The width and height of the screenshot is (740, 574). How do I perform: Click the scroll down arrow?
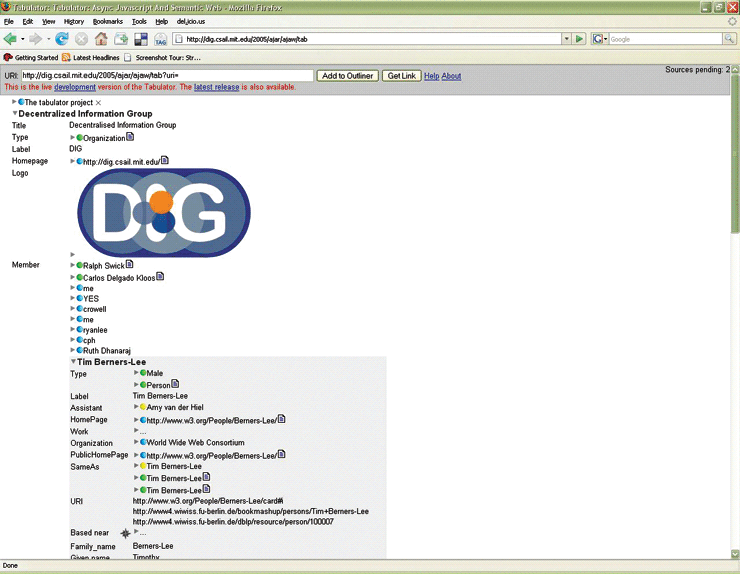[x=735, y=554]
